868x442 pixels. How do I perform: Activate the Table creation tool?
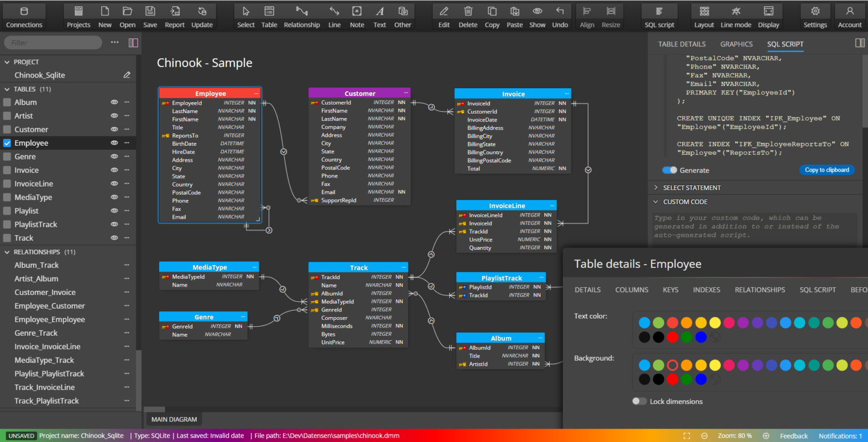(x=269, y=15)
